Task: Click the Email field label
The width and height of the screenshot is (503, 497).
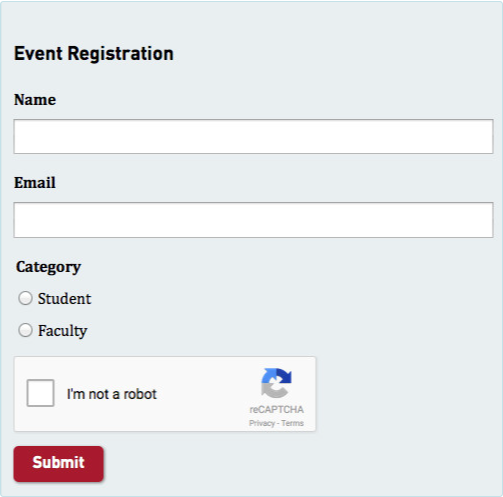Action: pos(35,183)
